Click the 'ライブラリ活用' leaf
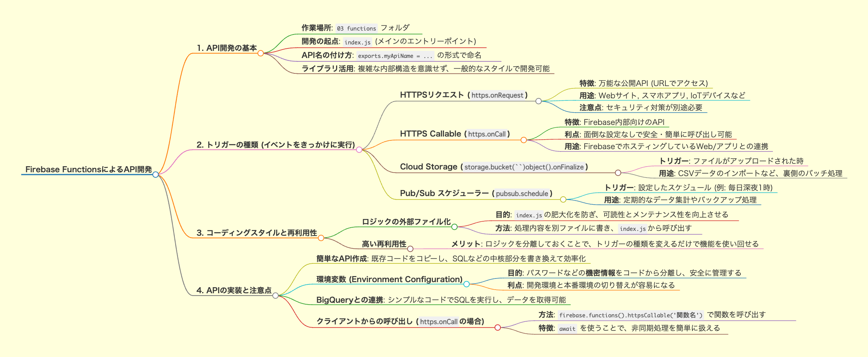The width and height of the screenshot is (868, 357). [426, 69]
